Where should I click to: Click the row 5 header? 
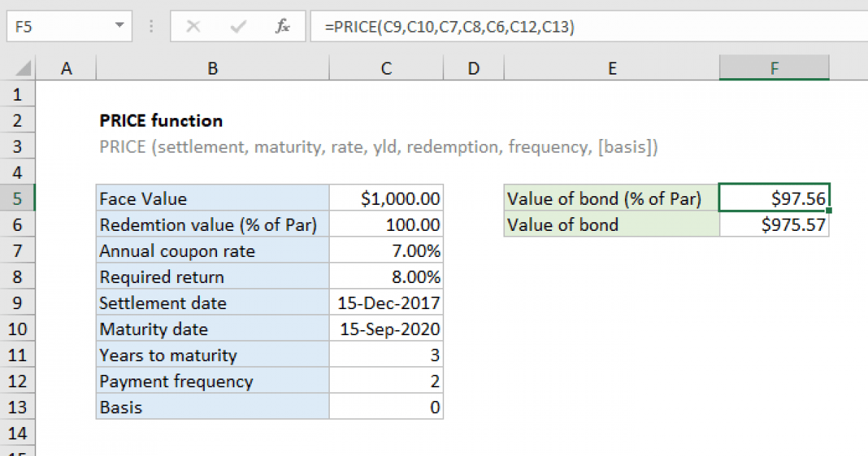click(x=18, y=198)
